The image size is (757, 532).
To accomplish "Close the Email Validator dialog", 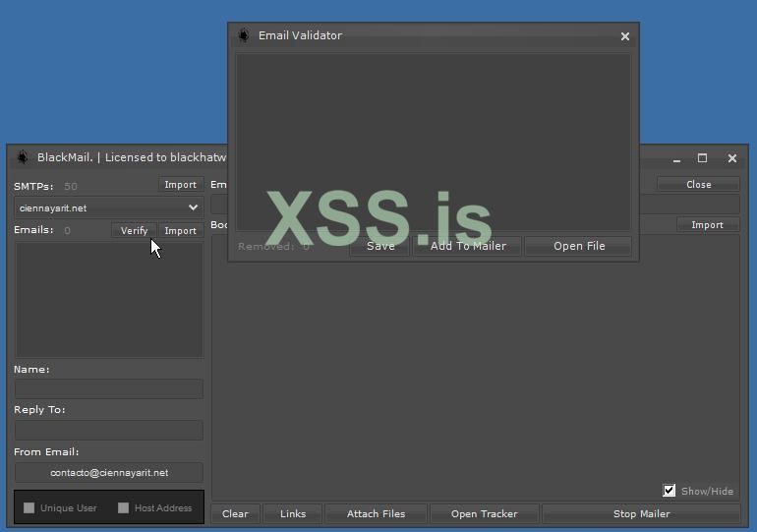I will pyautogui.click(x=624, y=36).
